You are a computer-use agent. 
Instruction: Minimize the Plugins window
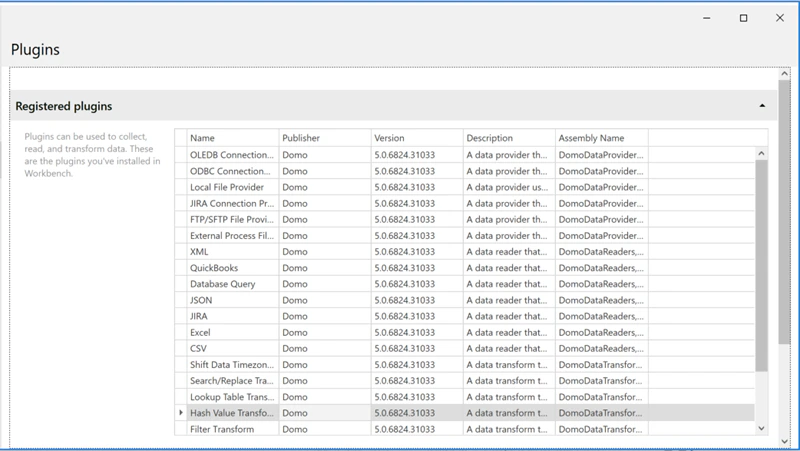[707, 18]
